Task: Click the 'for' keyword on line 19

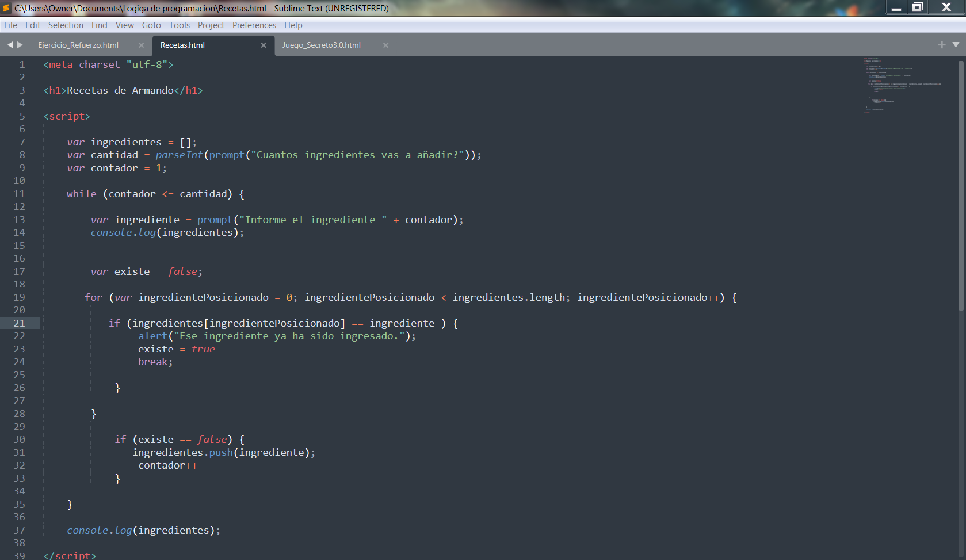Action: [x=93, y=297]
